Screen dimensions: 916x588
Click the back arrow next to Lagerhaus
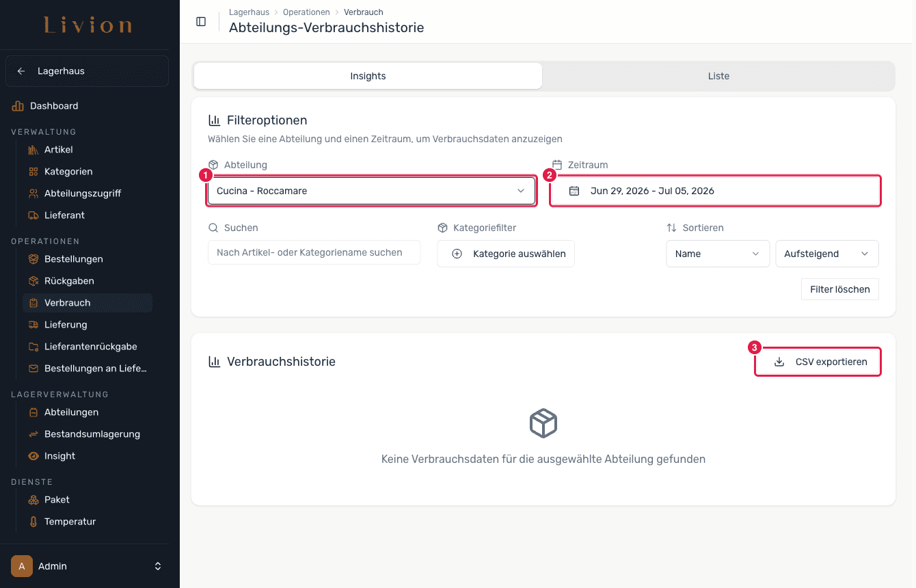point(21,71)
